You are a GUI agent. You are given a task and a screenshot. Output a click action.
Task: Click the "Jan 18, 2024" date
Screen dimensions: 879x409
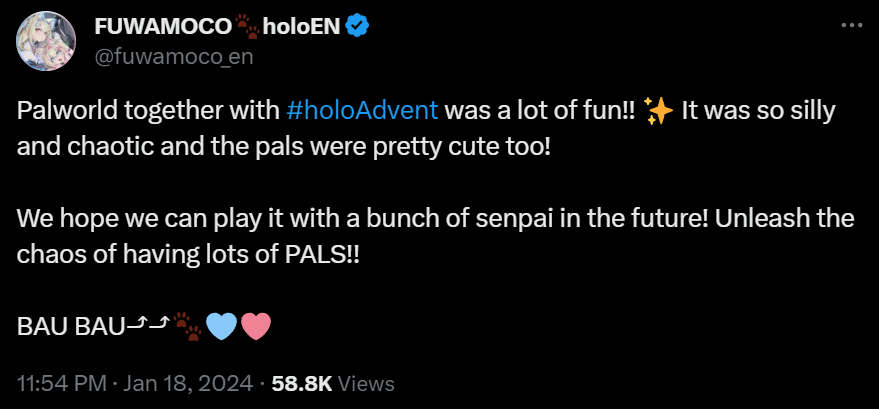(x=187, y=383)
